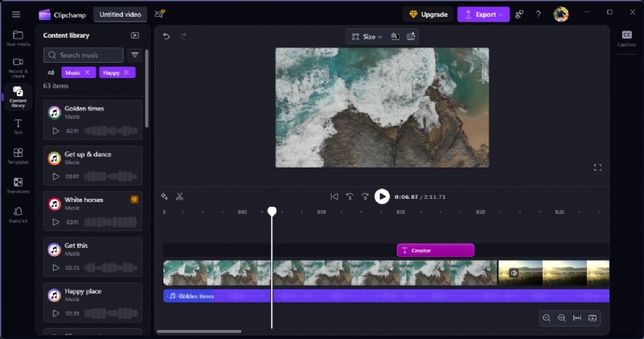Open the Text tools sidebar panel

click(18, 126)
